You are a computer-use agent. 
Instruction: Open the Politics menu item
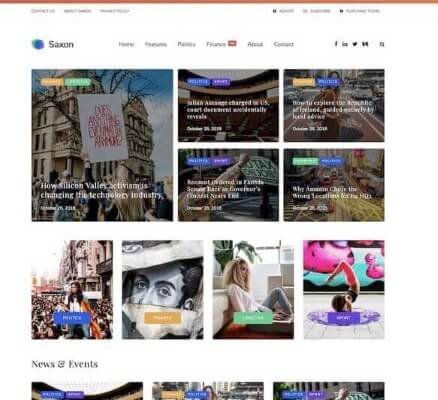coord(186,44)
